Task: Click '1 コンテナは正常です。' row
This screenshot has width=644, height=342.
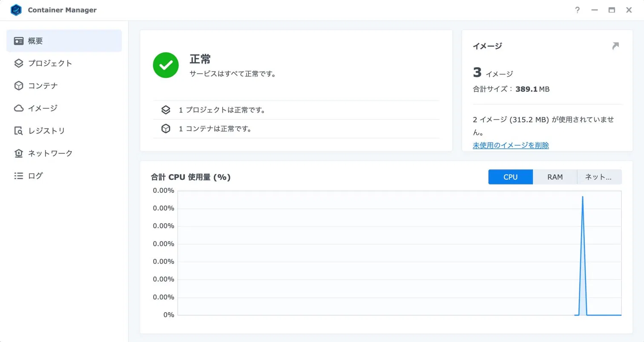Action: [296, 129]
